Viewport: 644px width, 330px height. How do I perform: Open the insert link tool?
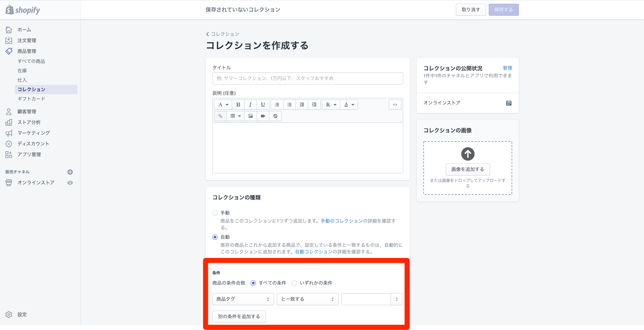click(x=220, y=116)
